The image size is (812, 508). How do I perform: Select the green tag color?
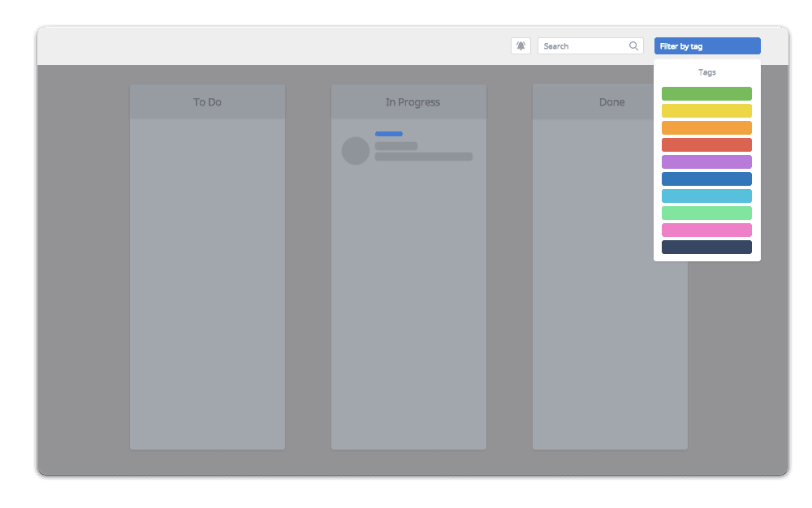pyautogui.click(x=706, y=94)
